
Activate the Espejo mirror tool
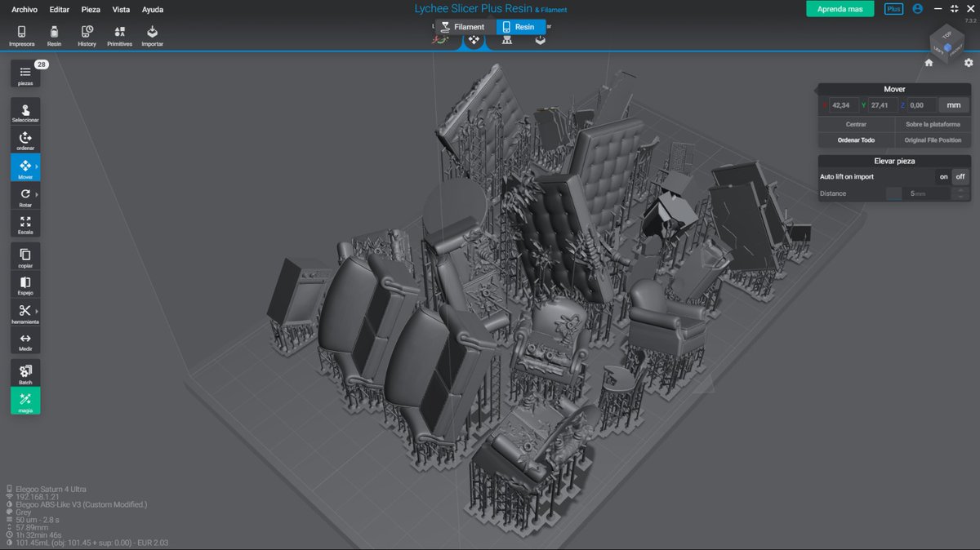point(25,285)
